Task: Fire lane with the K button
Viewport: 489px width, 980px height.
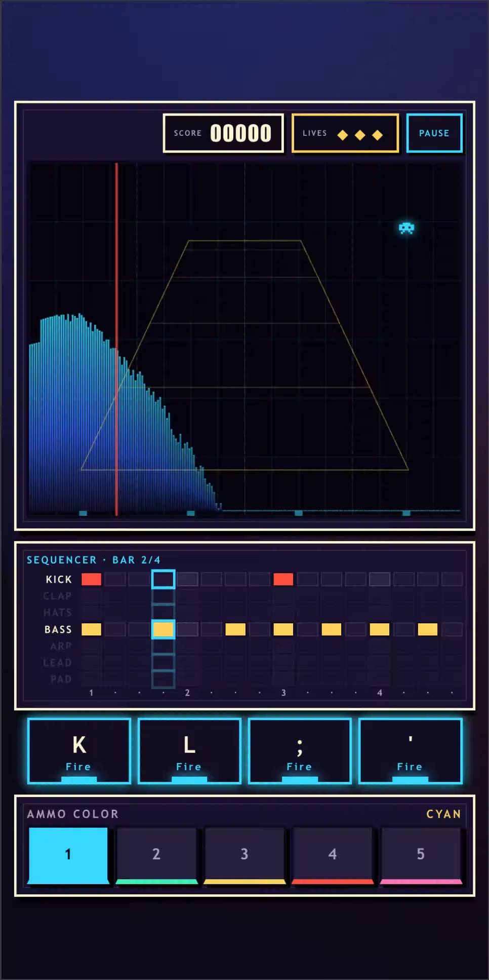Action: [x=79, y=751]
